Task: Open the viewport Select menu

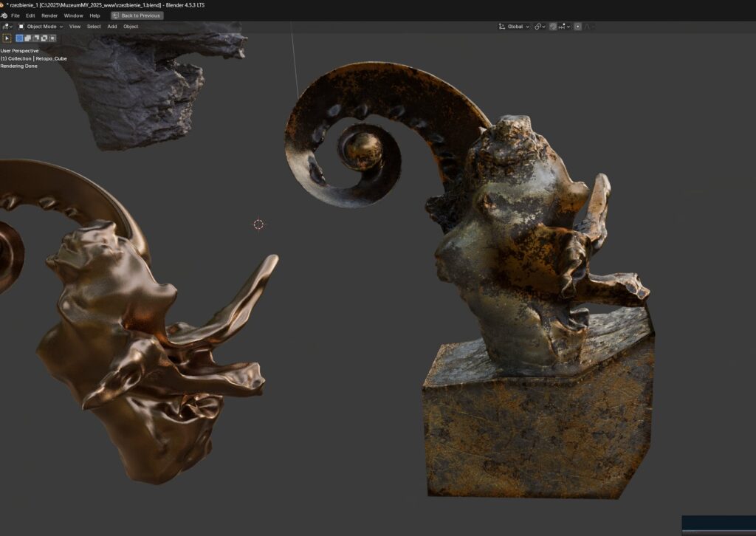Action: click(94, 27)
